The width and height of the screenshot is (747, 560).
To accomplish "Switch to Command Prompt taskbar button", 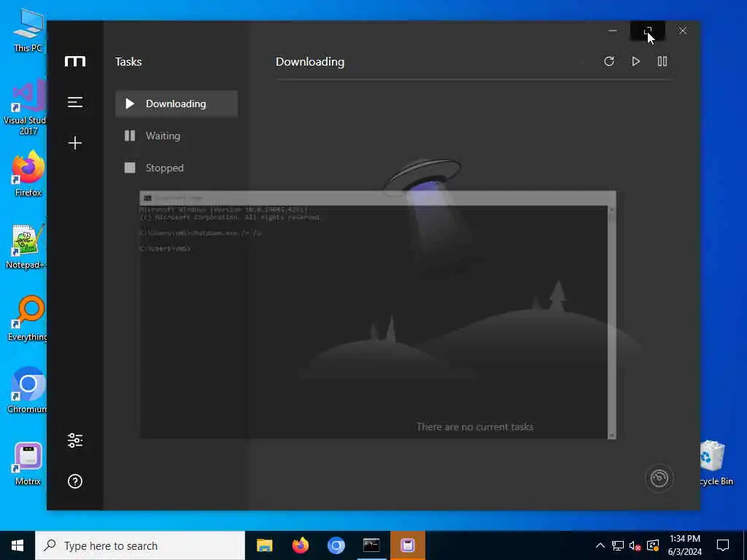I will 371,545.
